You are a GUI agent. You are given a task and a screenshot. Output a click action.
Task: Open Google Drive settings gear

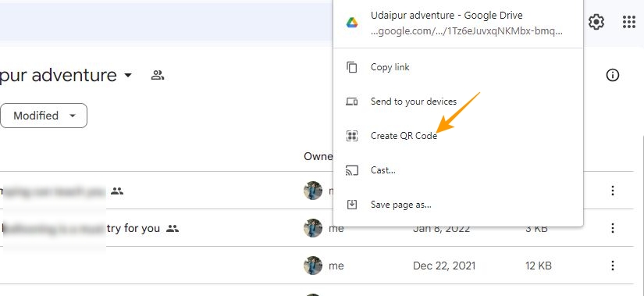click(x=596, y=22)
